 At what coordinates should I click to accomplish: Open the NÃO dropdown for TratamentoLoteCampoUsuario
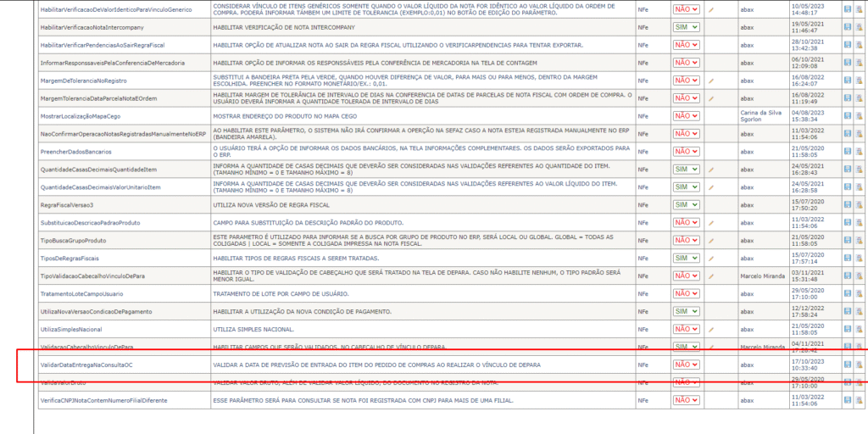coord(686,293)
